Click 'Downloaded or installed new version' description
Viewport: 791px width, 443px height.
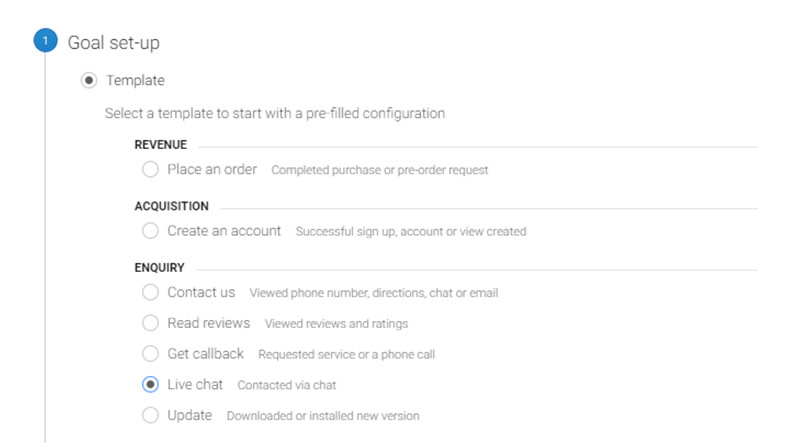pyautogui.click(x=322, y=416)
